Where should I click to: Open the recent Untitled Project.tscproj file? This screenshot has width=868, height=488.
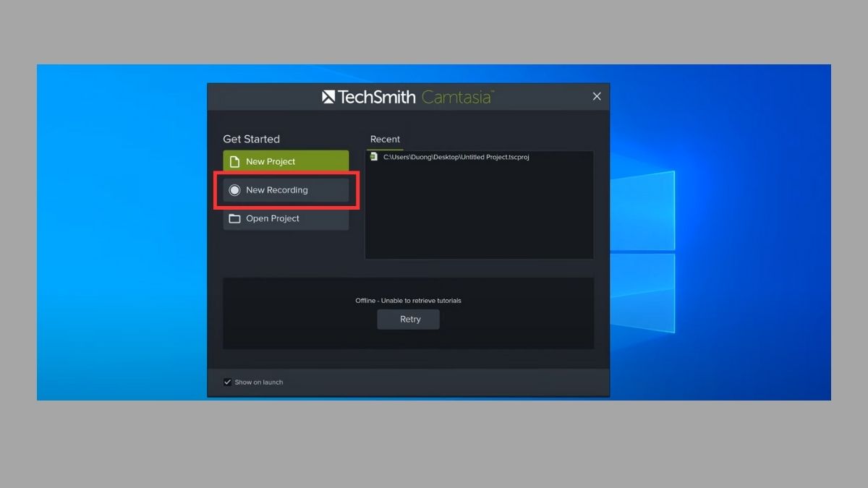456,157
